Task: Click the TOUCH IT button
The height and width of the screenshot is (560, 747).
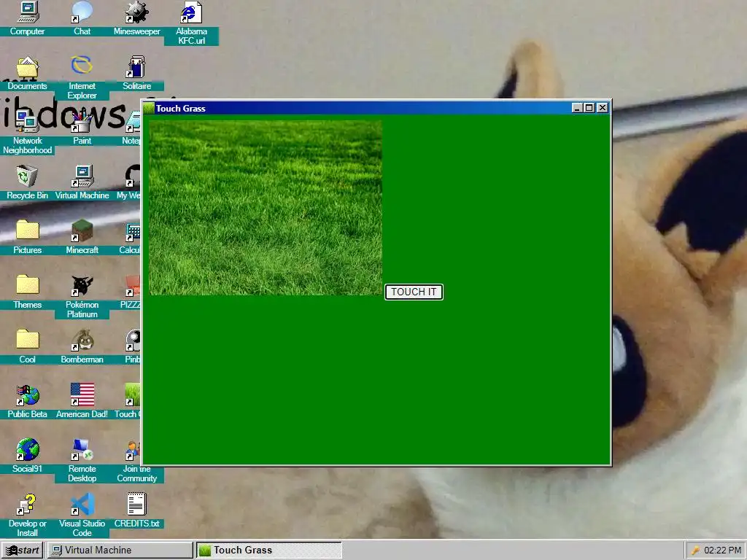Action: coord(414,292)
